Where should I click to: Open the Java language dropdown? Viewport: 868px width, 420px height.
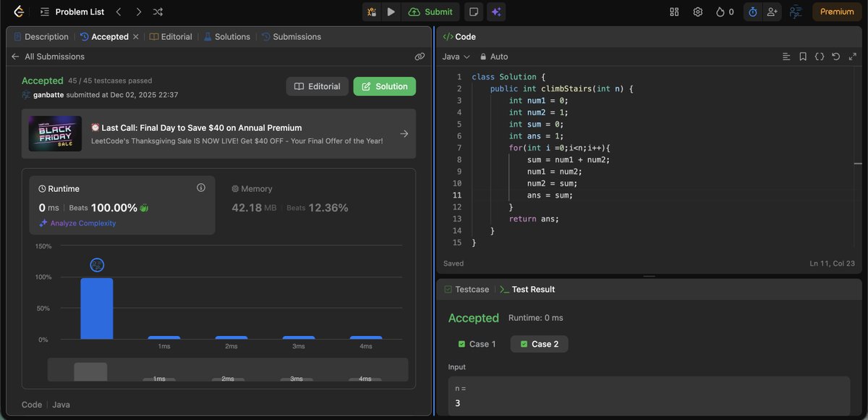pos(456,56)
